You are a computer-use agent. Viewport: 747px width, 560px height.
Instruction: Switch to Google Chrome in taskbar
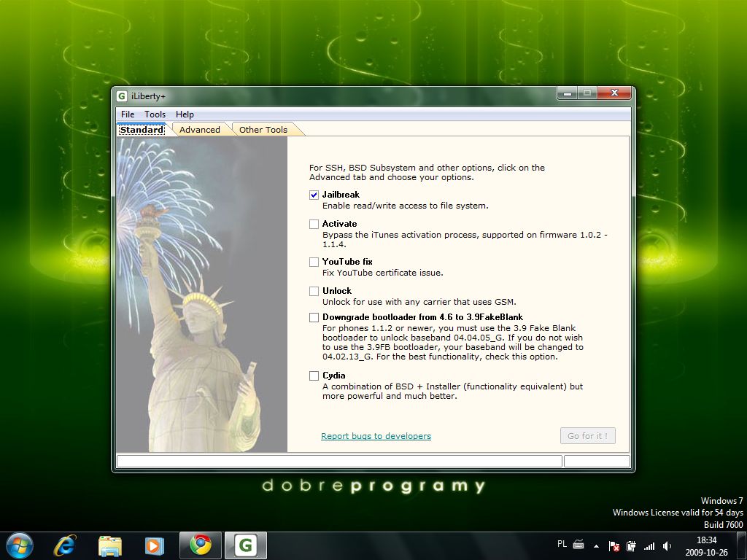point(201,545)
